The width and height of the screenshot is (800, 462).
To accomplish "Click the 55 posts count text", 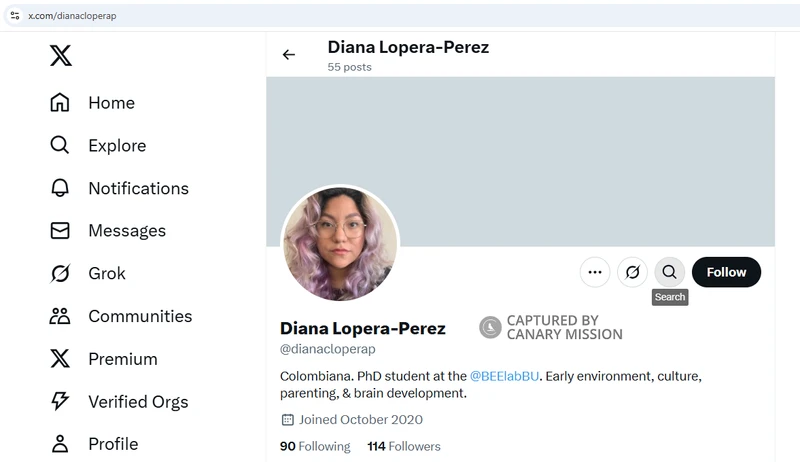I will coord(349,67).
